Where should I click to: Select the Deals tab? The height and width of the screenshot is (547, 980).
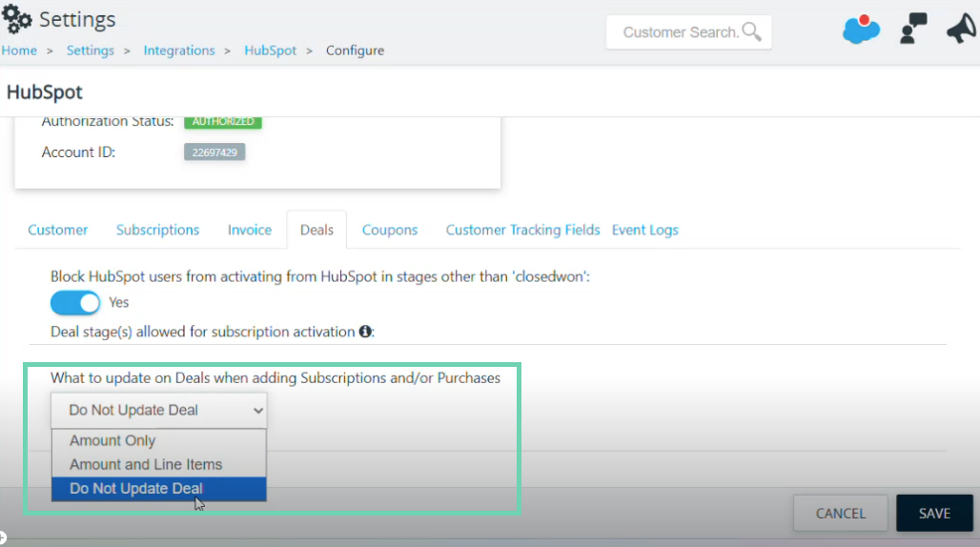click(x=316, y=230)
